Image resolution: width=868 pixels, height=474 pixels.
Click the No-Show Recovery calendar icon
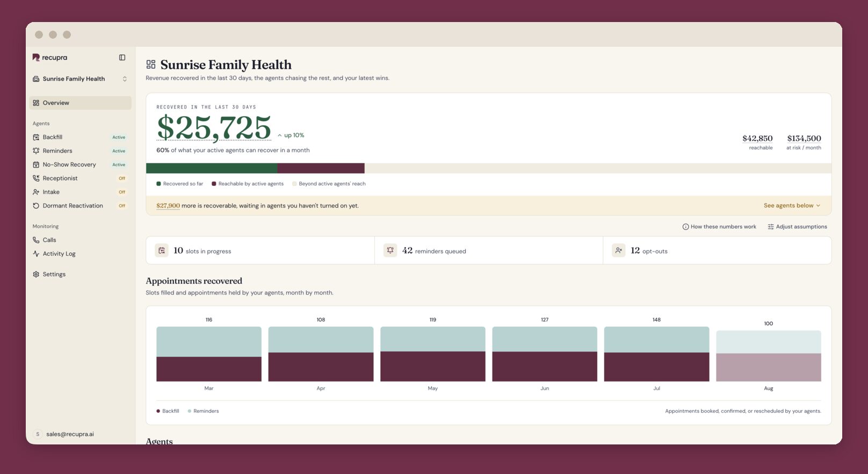[x=36, y=164]
